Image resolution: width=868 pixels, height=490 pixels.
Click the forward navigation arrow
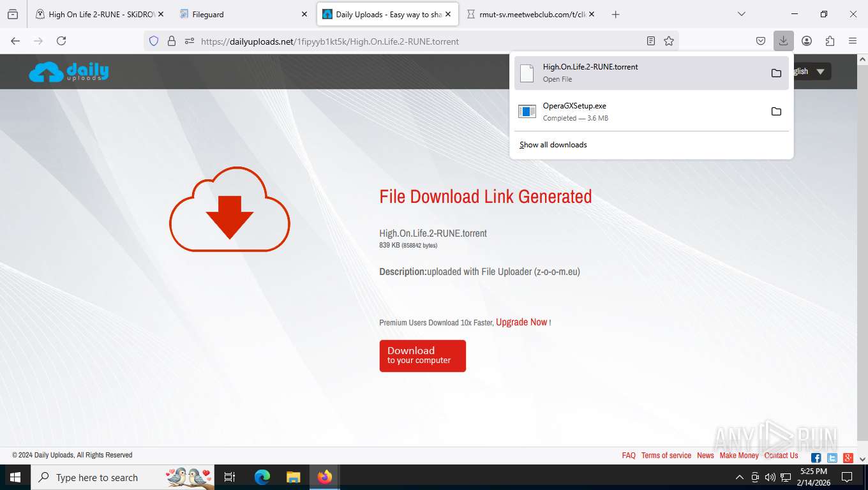38,41
